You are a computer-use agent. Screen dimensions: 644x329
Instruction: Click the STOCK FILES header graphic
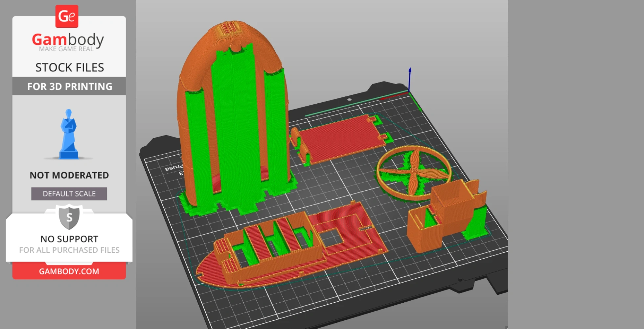69,67
